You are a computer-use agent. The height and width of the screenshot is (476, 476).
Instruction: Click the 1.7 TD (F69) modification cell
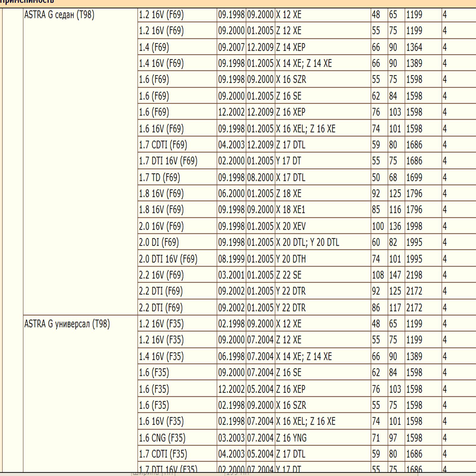pos(159,178)
